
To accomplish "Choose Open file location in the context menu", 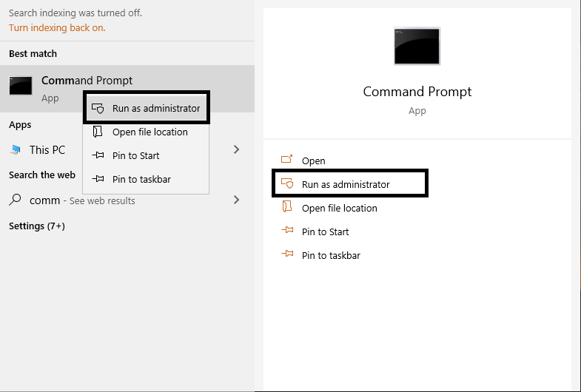I will [150, 132].
